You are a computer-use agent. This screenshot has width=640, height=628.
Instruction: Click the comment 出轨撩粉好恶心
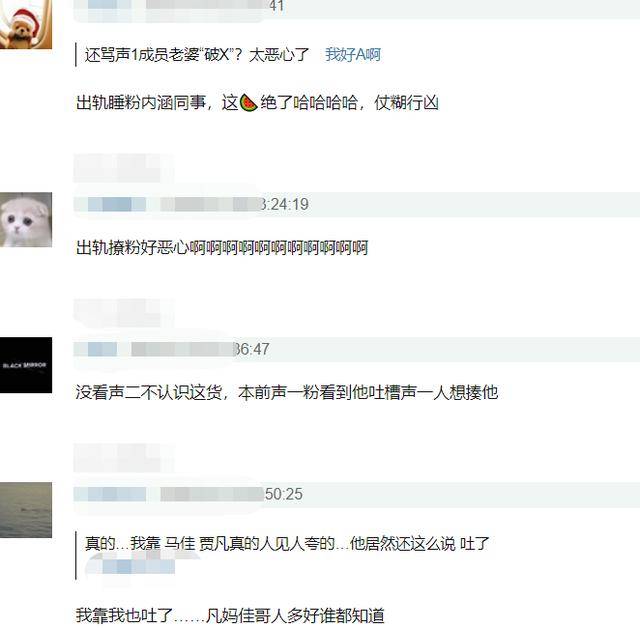(222, 247)
